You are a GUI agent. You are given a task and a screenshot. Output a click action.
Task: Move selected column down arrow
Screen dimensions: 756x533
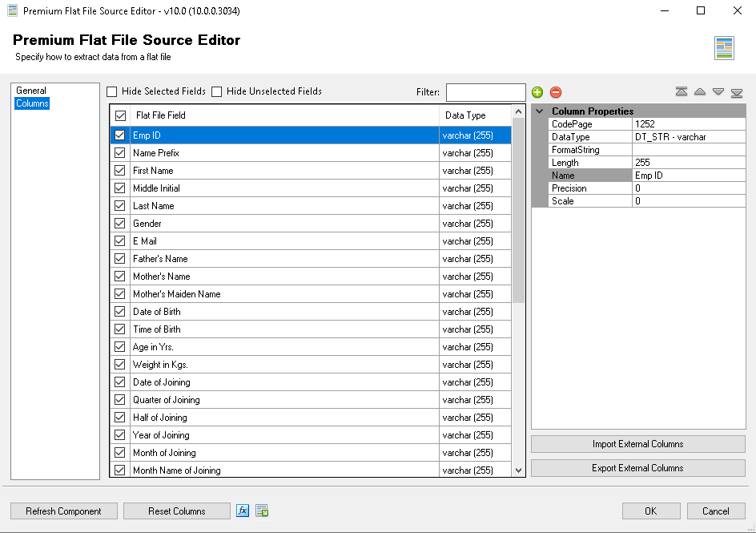click(718, 91)
